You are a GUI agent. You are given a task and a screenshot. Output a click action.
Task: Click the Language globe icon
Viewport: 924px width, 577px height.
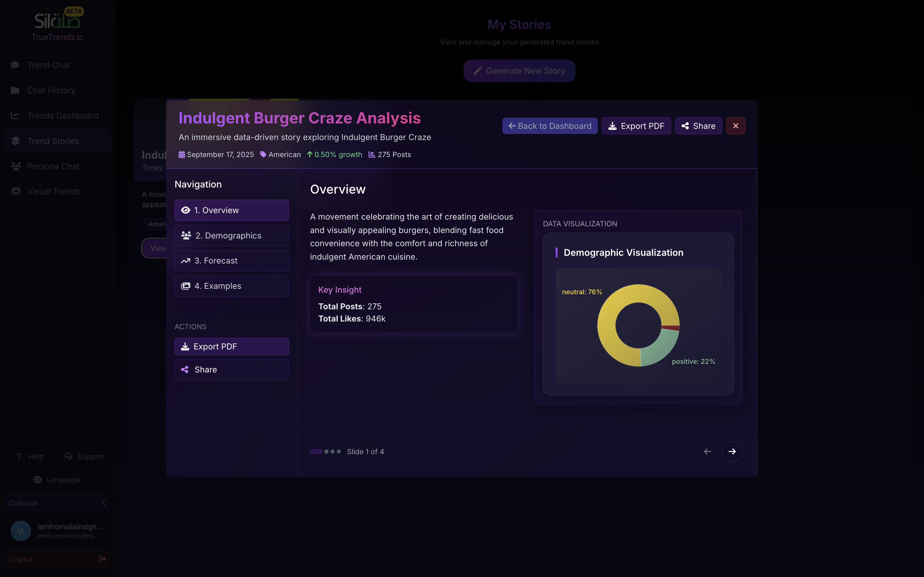37,479
